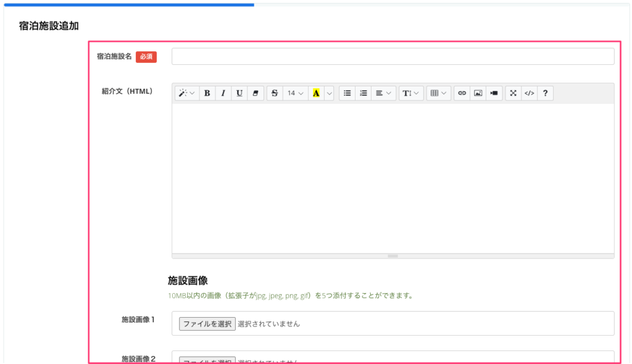Image resolution: width=632 pixels, height=364 pixels.
Task: Open the magic wand style dropdown
Action: (x=186, y=93)
